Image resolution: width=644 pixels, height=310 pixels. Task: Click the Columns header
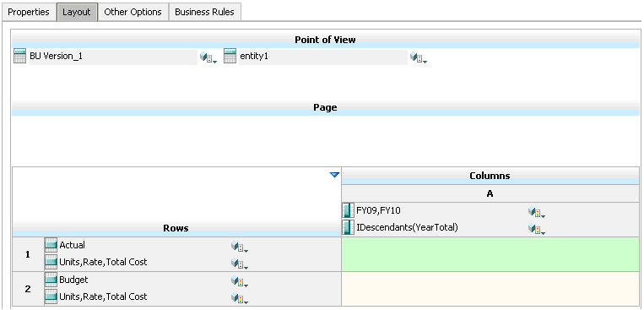(x=490, y=176)
